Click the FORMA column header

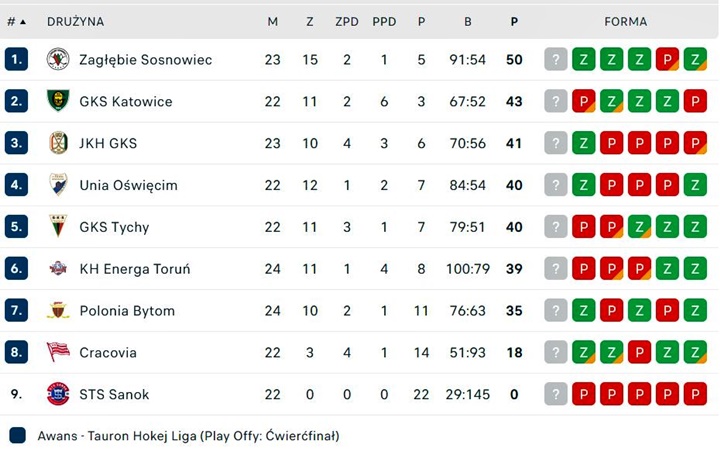click(625, 21)
